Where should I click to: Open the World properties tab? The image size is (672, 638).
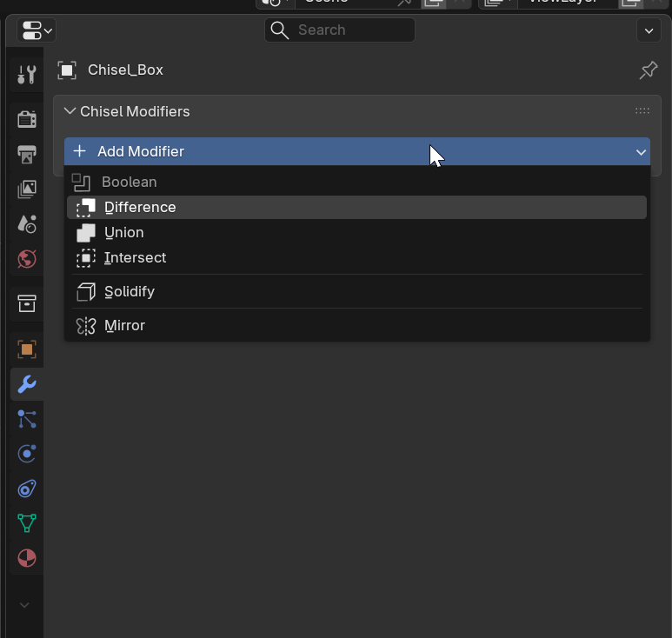pos(27,259)
